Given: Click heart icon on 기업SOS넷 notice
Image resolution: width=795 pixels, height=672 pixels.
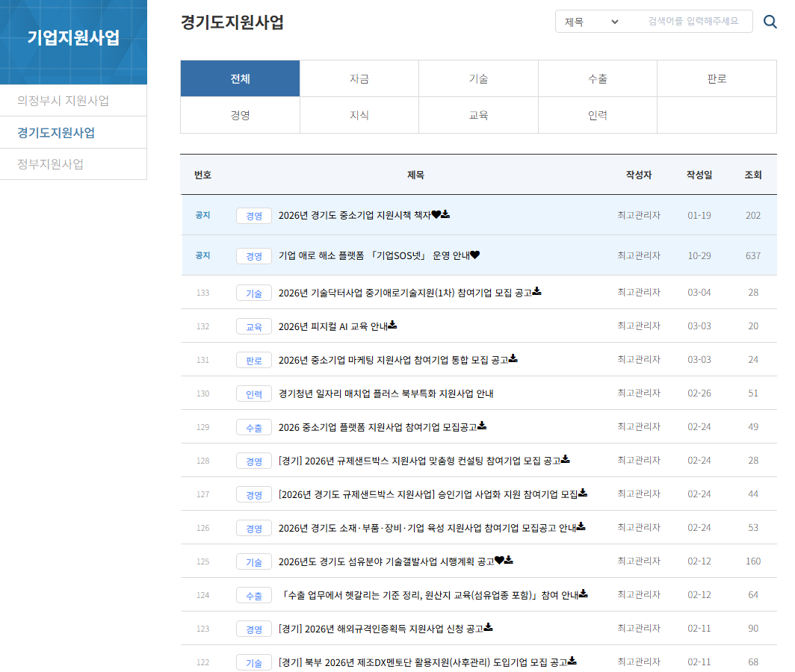Looking at the screenshot, I should click(474, 255).
